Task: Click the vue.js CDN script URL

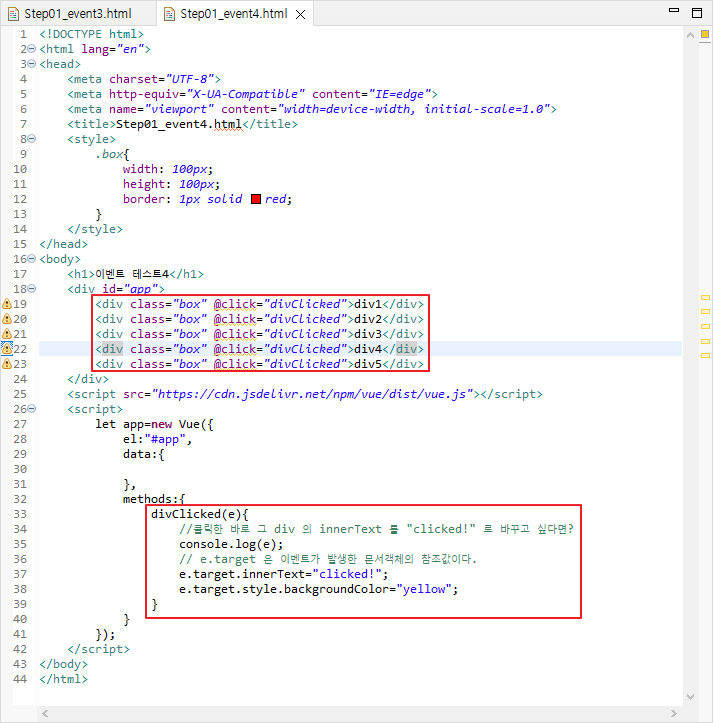Action: tap(312, 394)
